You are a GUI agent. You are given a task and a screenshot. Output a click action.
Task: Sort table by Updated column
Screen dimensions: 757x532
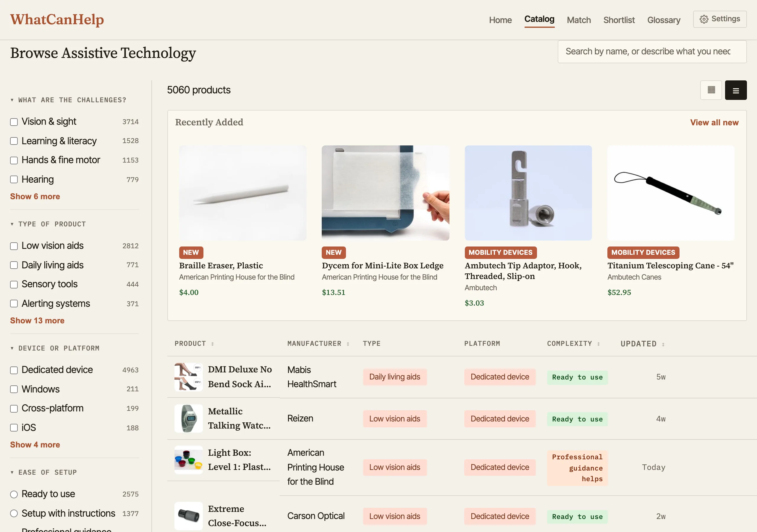643,344
